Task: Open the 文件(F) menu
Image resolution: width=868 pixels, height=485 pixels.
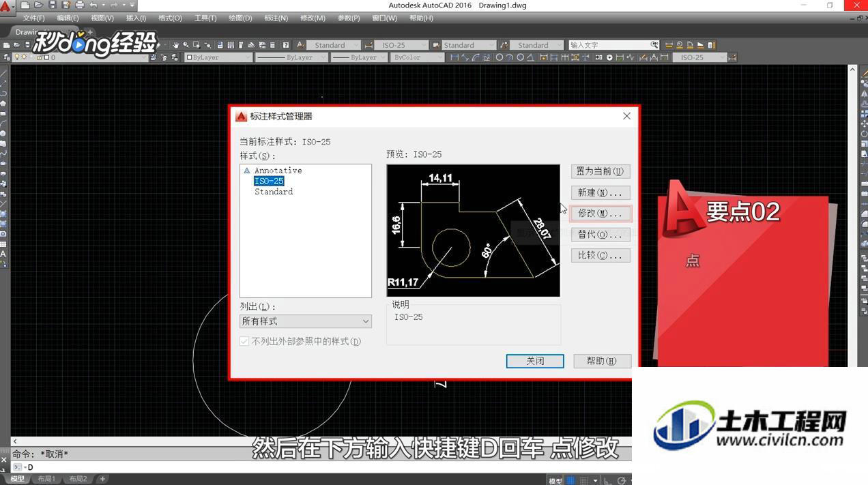Action: (x=33, y=18)
